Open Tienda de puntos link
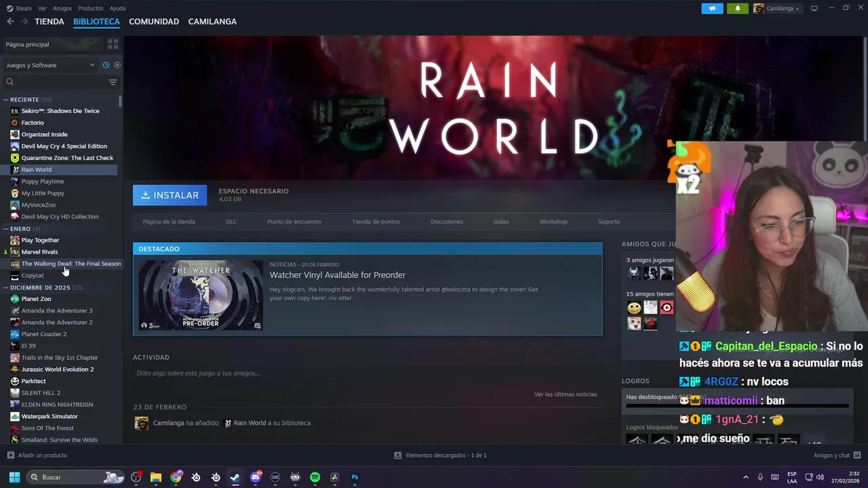The height and width of the screenshot is (488, 868). 376,222
